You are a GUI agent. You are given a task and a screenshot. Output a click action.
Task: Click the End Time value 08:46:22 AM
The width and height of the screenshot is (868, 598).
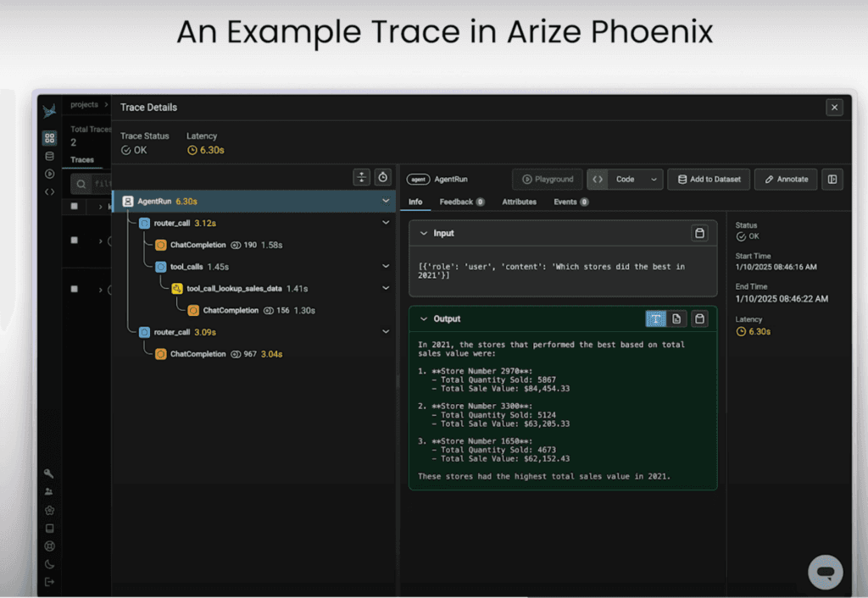coord(782,299)
